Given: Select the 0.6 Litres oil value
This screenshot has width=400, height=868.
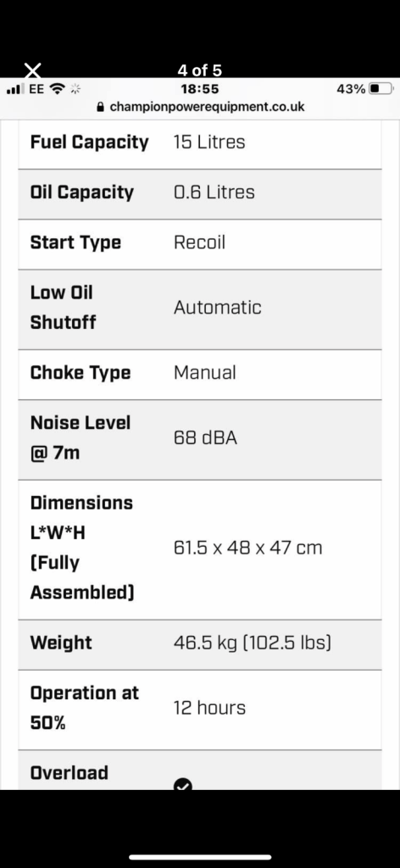Looking at the screenshot, I should 214,192.
